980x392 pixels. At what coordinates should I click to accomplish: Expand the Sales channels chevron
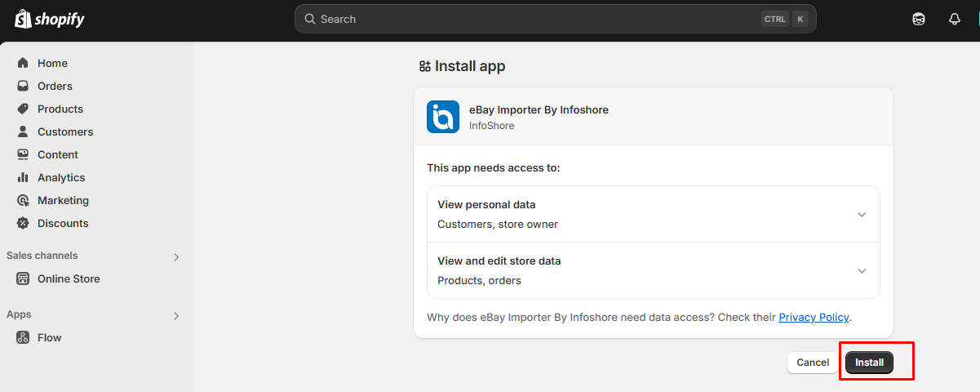coord(176,257)
